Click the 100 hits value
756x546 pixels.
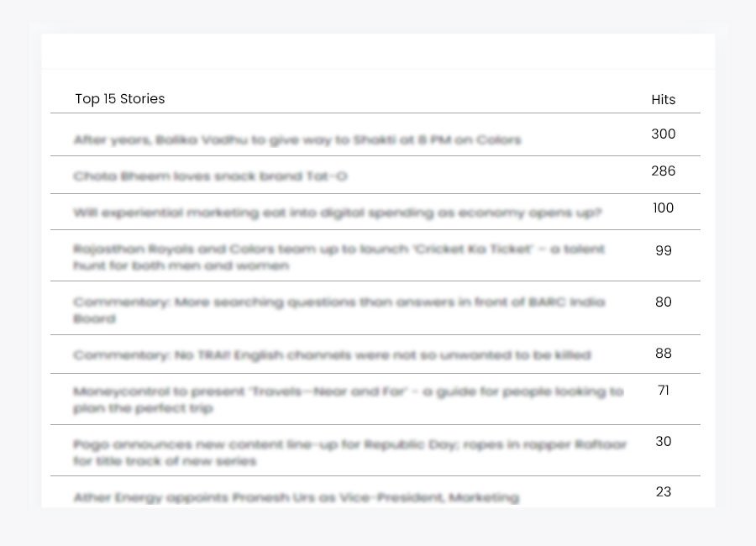pos(664,208)
